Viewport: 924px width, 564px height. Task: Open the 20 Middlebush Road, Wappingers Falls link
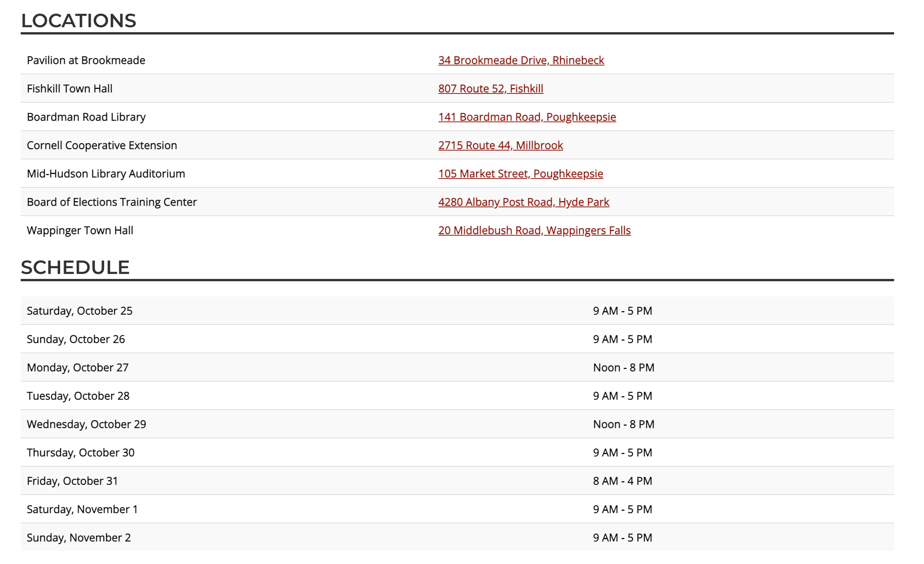(534, 230)
